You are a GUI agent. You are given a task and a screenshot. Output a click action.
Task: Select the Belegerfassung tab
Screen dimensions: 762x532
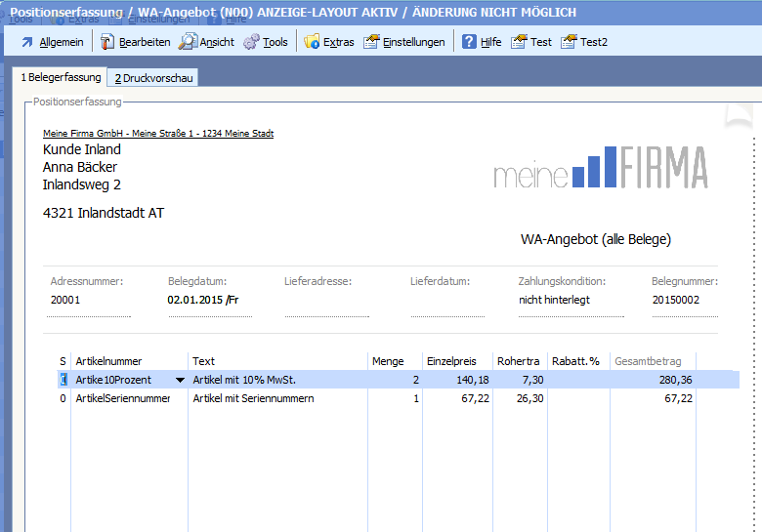tap(61, 78)
